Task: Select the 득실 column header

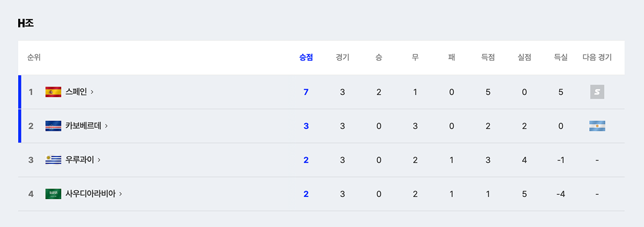Action: coord(561,57)
